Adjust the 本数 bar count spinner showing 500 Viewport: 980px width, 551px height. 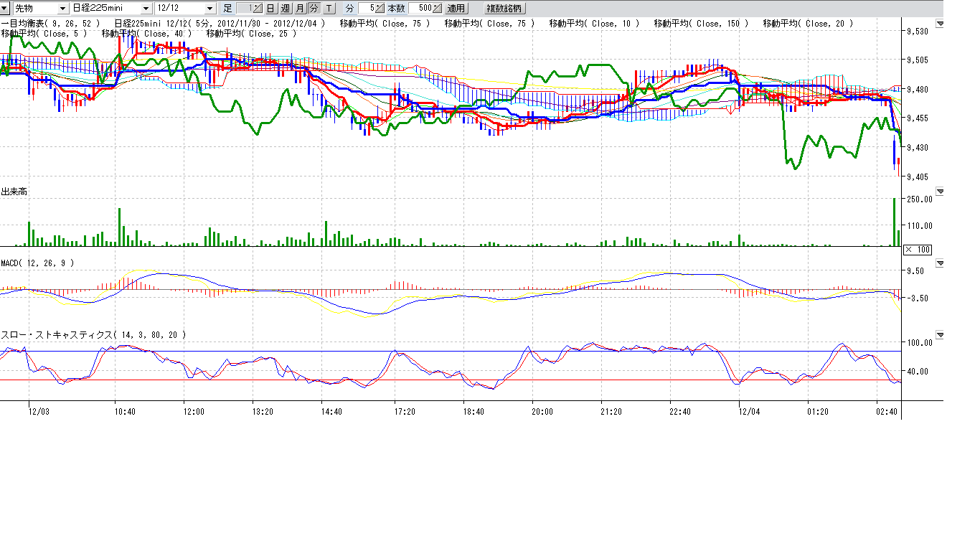(436, 9)
